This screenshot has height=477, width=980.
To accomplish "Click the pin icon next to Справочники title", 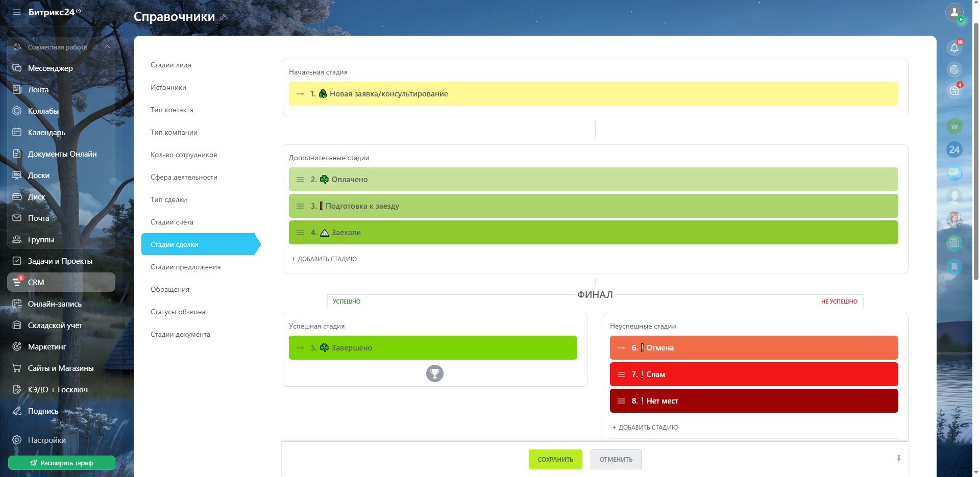I will 223,17.
